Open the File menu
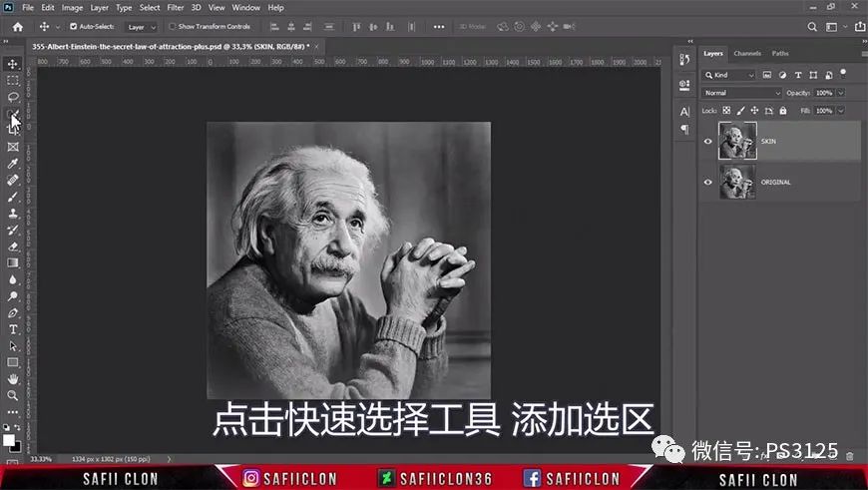This screenshot has width=868, height=490. [28, 8]
